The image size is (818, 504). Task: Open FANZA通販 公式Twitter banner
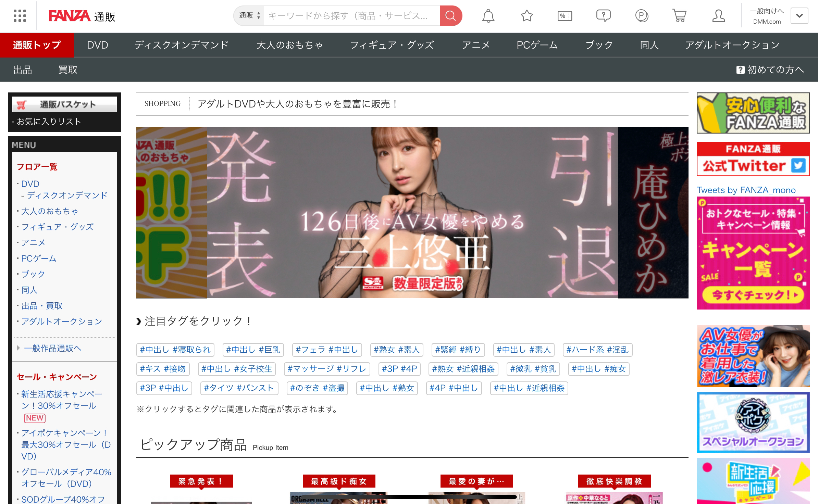(753, 159)
